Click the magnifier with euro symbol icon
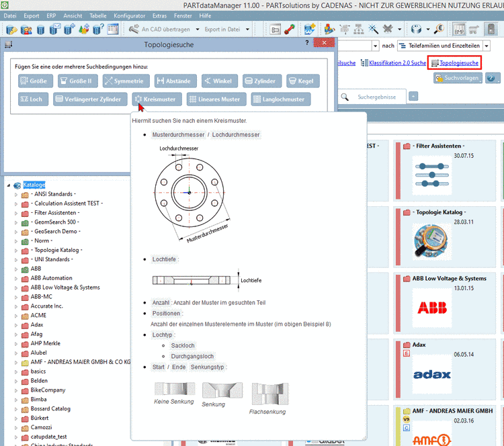The height and width of the screenshot is (446, 504). tap(439, 30)
